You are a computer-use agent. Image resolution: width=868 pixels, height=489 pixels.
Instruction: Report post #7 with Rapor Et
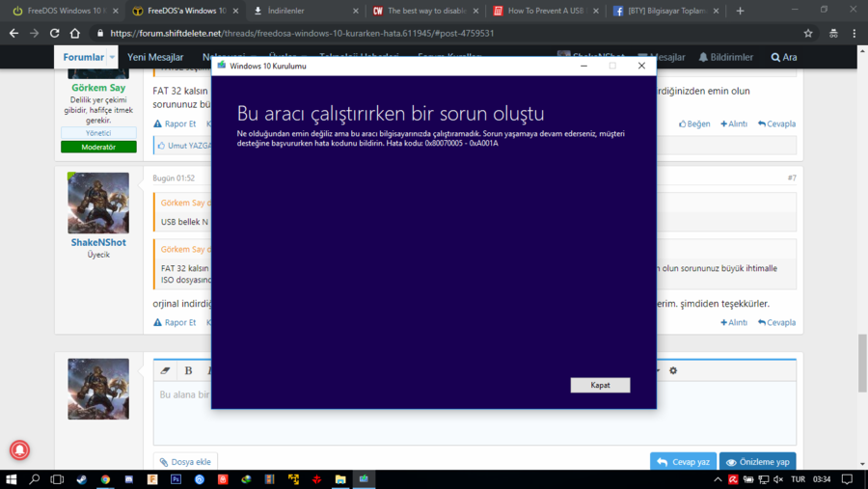(175, 322)
